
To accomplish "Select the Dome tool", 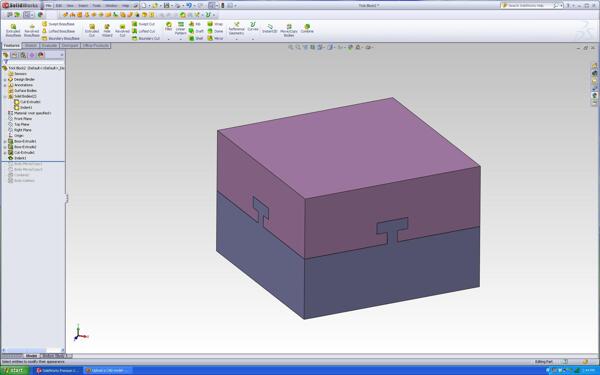I will pos(215,31).
